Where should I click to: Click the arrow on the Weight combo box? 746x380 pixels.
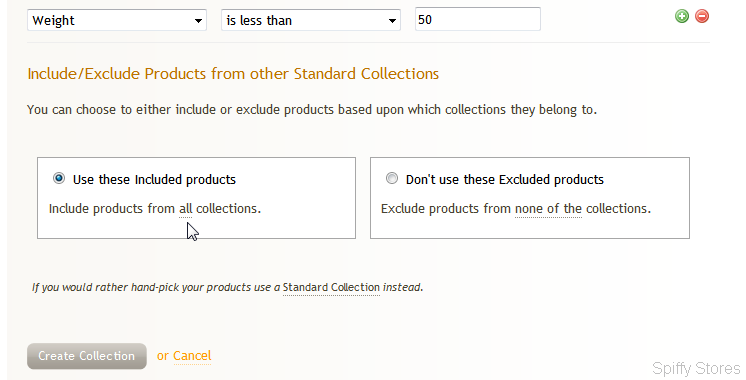198,21
